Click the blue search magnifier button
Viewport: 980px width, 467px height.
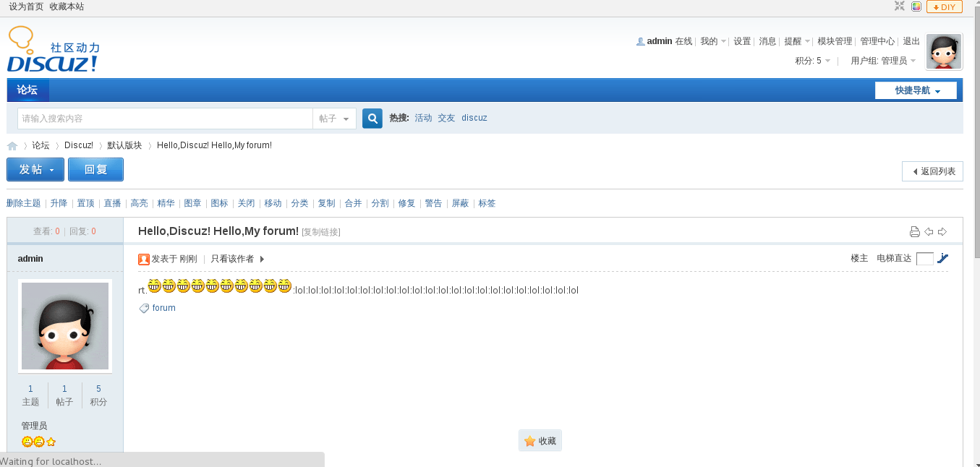click(372, 119)
